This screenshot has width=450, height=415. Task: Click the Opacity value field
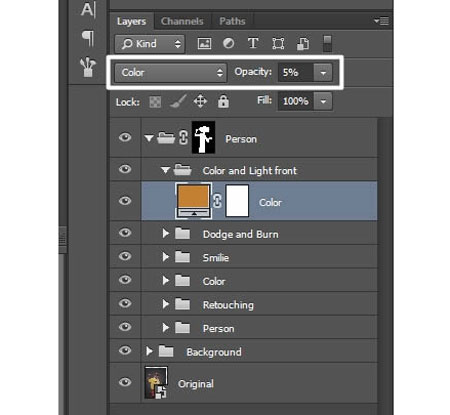[x=295, y=73]
